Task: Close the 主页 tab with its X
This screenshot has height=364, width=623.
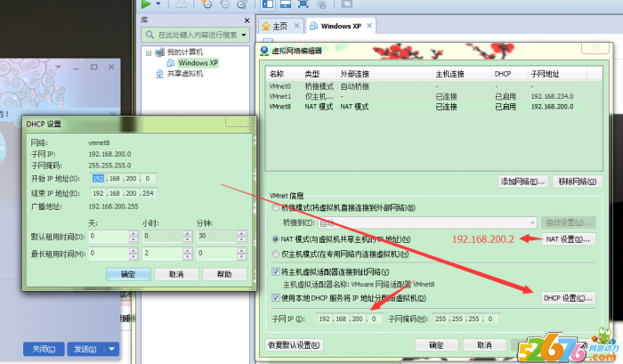Action: [296, 26]
